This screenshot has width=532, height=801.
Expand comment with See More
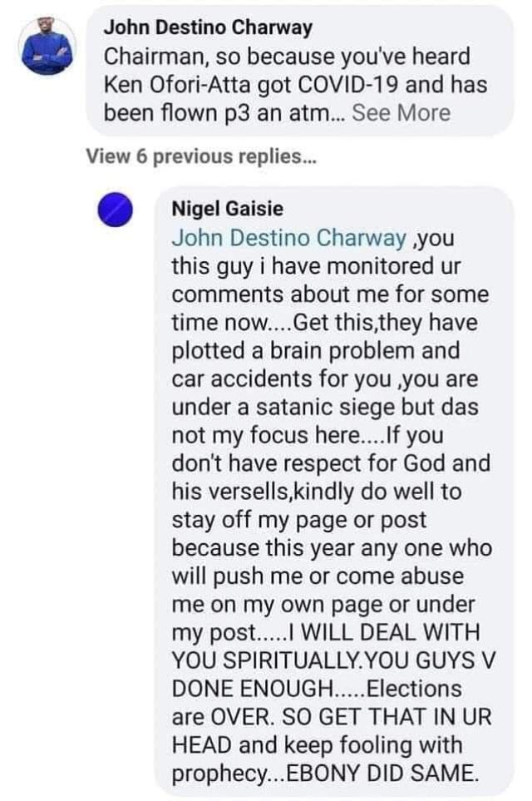coord(401,112)
